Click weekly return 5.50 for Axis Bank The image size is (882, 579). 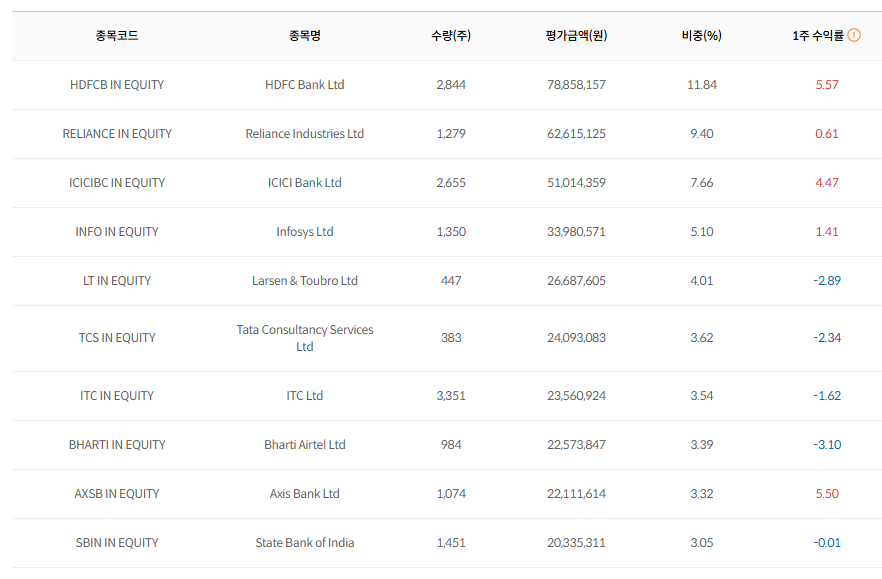pyautogui.click(x=827, y=493)
